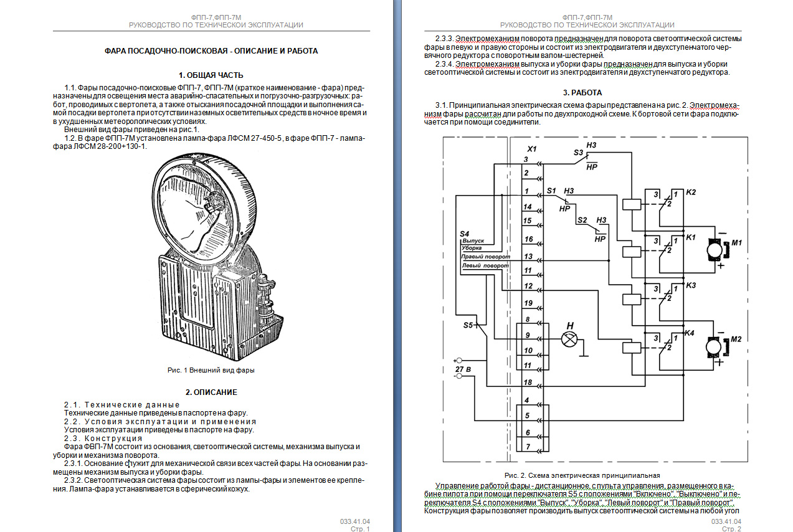Click page number "Стр. 2"

(x=731, y=529)
